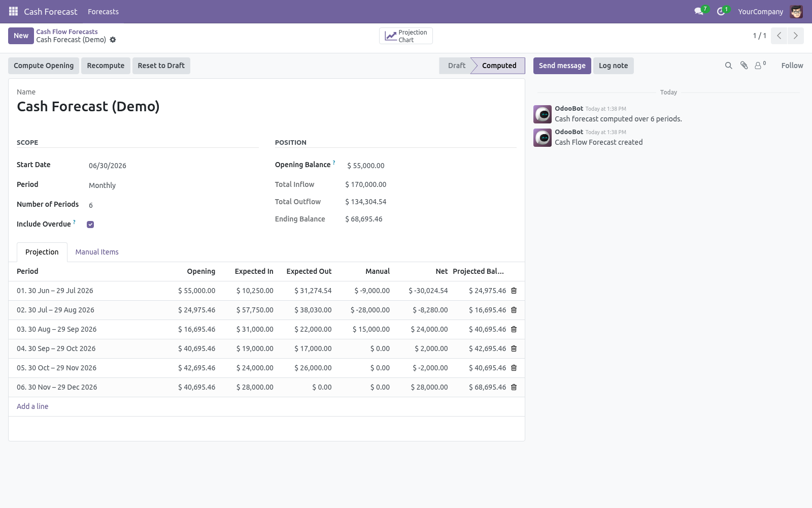Go to previous record arrow

[779, 36]
